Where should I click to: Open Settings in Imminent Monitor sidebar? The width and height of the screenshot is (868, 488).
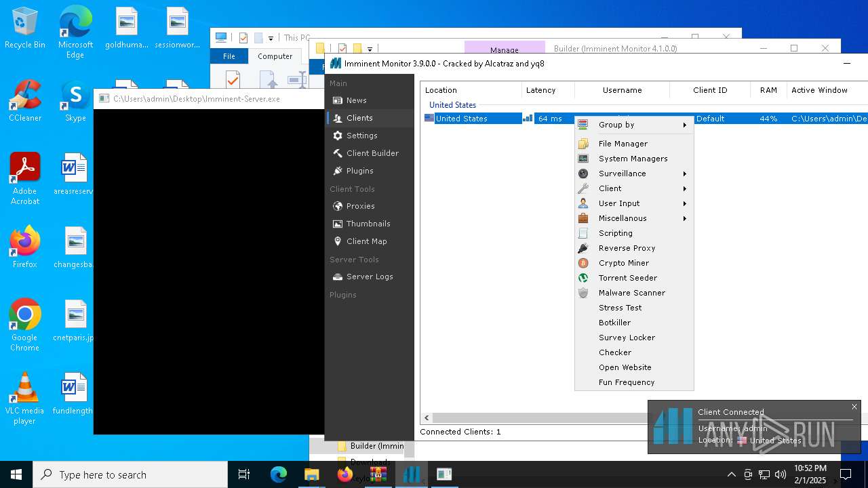pos(370,136)
